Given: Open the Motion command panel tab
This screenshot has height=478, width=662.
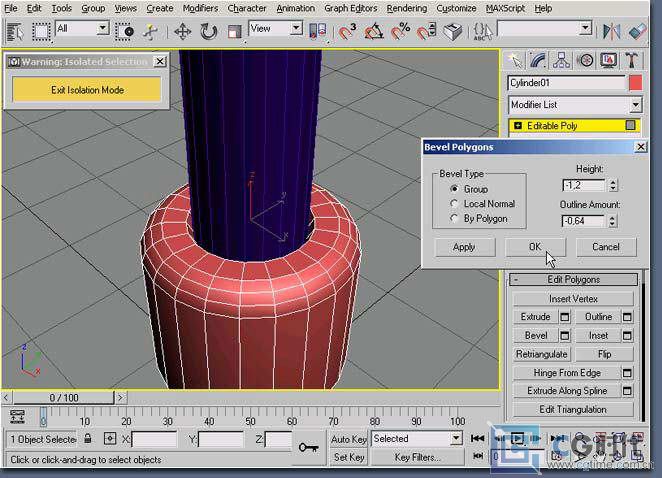Looking at the screenshot, I should click(x=585, y=61).
